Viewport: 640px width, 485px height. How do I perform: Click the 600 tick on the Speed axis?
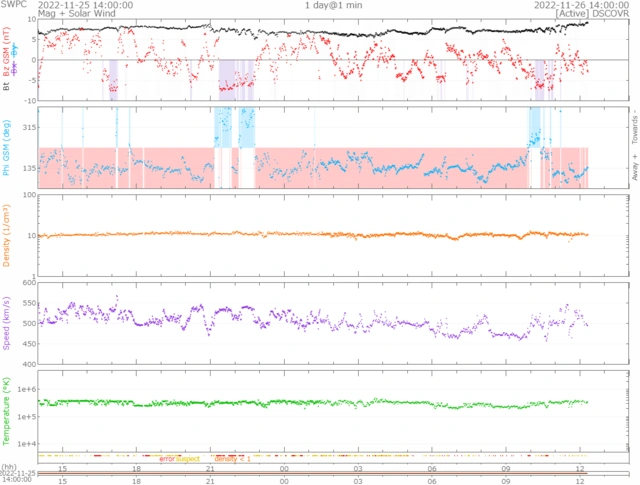(29, 283)
